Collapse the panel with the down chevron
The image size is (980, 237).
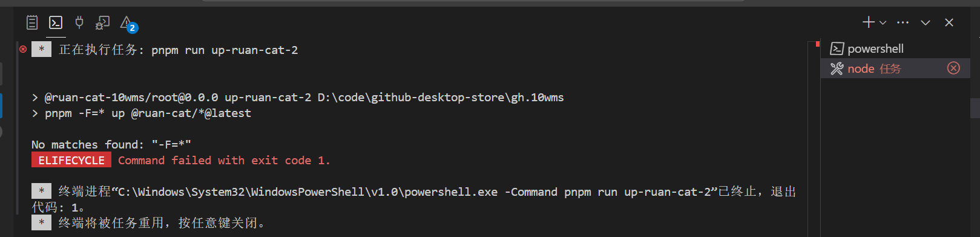tap(926, 22)
